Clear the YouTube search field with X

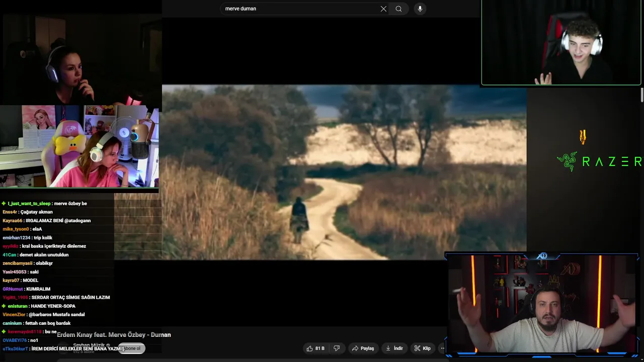click(x=383, y=9)
